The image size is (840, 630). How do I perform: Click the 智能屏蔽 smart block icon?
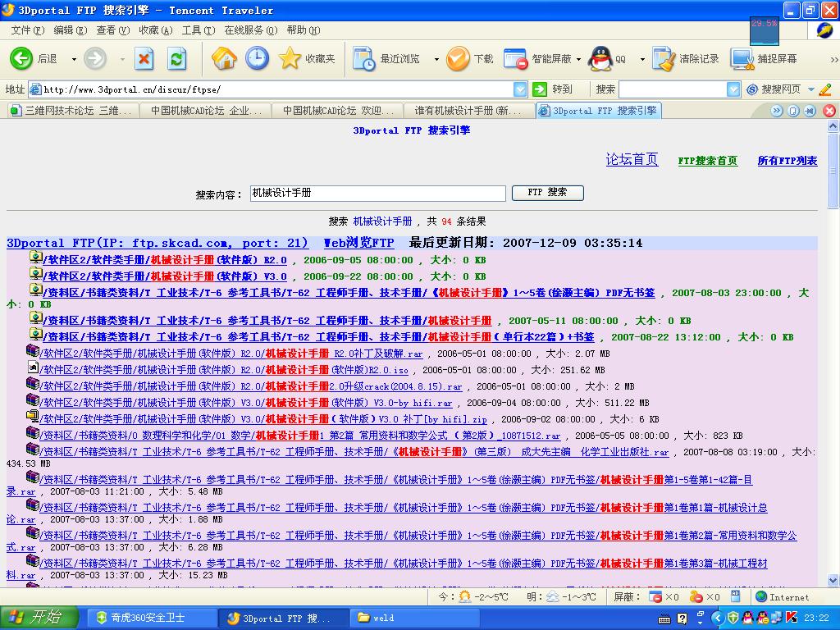pyautogui.click(x=515, y=58)
